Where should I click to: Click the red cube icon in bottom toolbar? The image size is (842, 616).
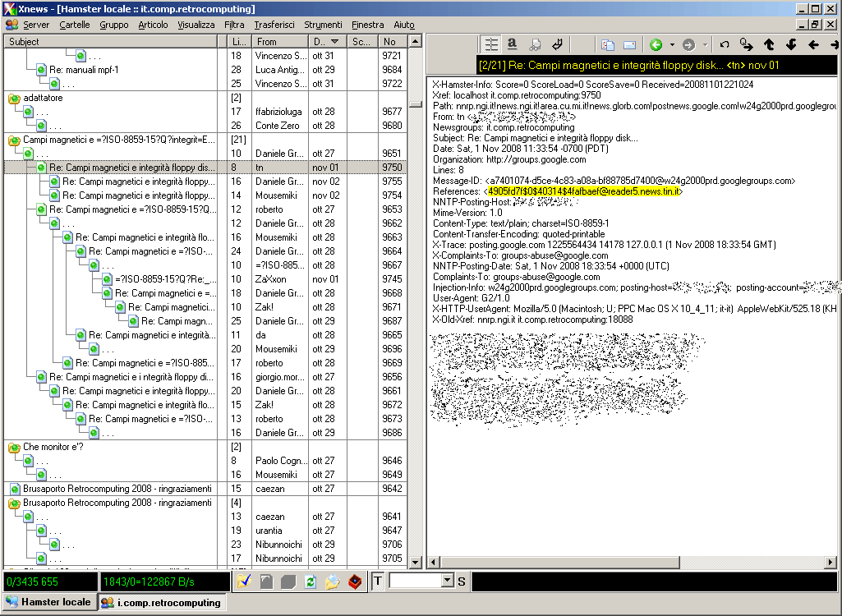click(x=355, y=582)
